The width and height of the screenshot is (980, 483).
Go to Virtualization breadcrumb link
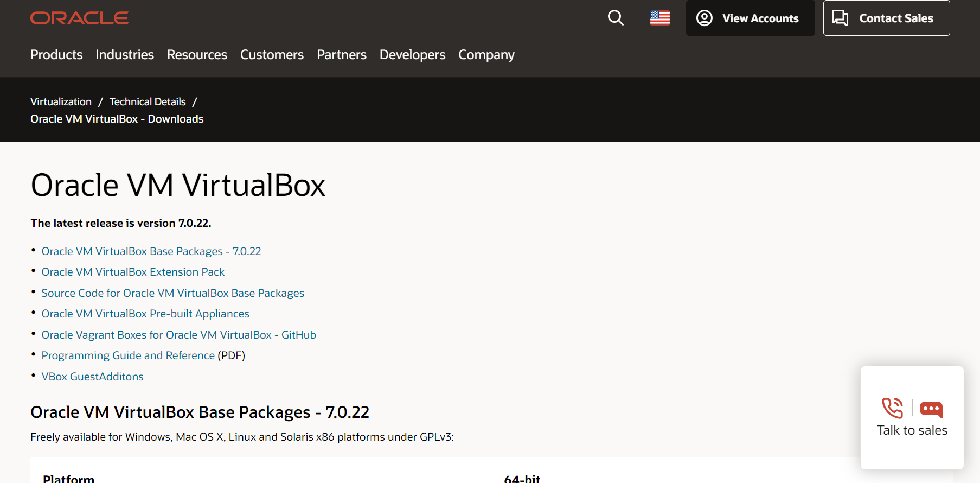coord(61,101)
